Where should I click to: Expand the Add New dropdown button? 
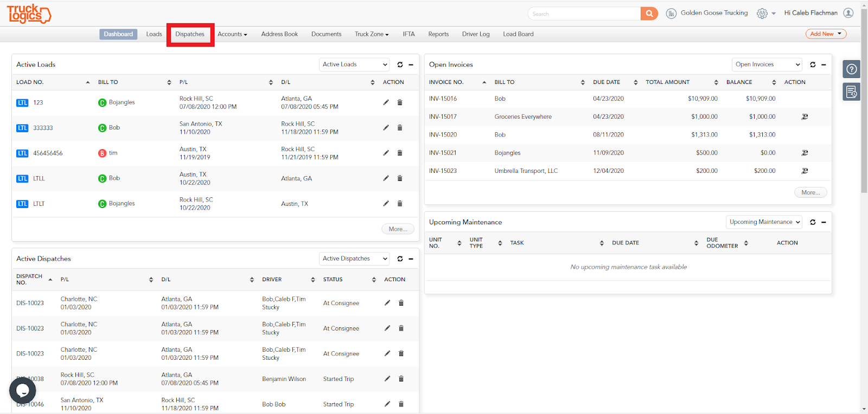pos(826,34)
